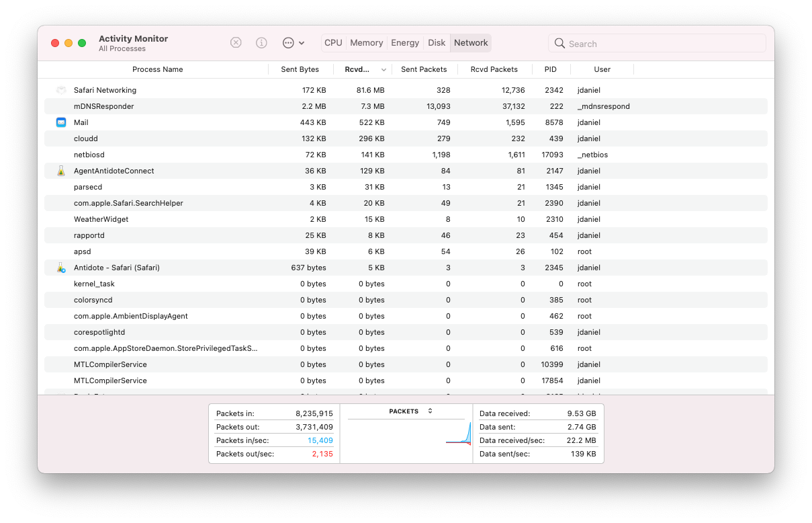Select the parsecd process row
The height and width of the screenshot is (523, 812).
point(406,187)
